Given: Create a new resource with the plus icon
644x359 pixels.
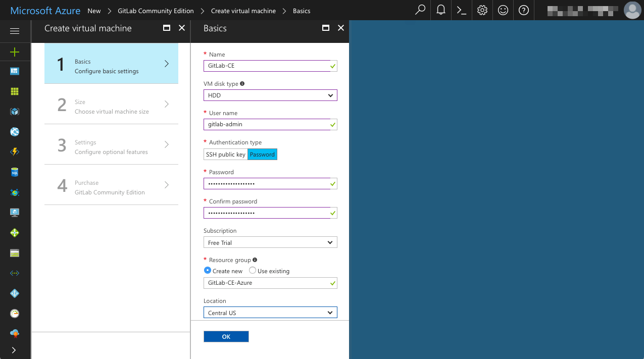Looking at the screenshot, I should [x=15, y=52].
